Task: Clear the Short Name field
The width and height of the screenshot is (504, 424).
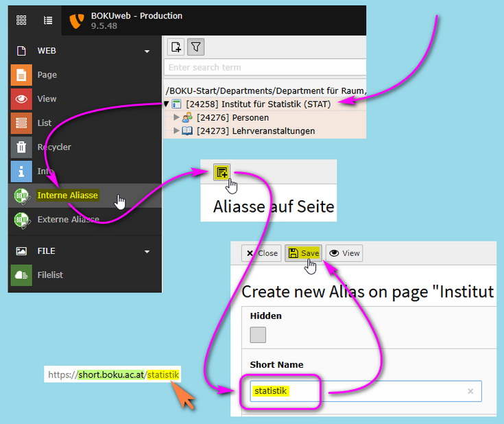Action: pos(470,391)
